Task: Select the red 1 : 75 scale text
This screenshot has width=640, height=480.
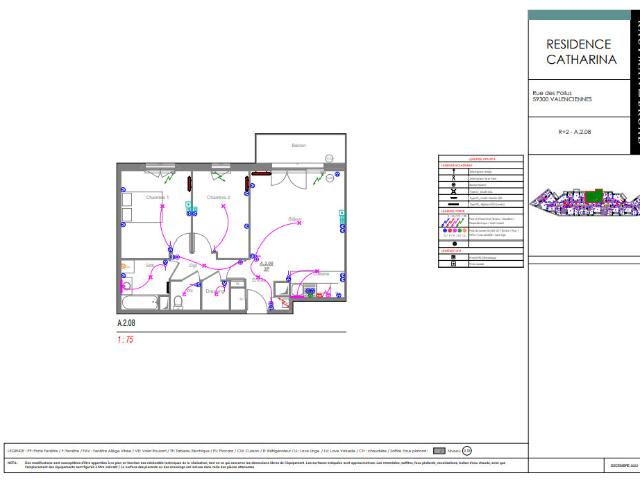Action: tap(125, 340)
